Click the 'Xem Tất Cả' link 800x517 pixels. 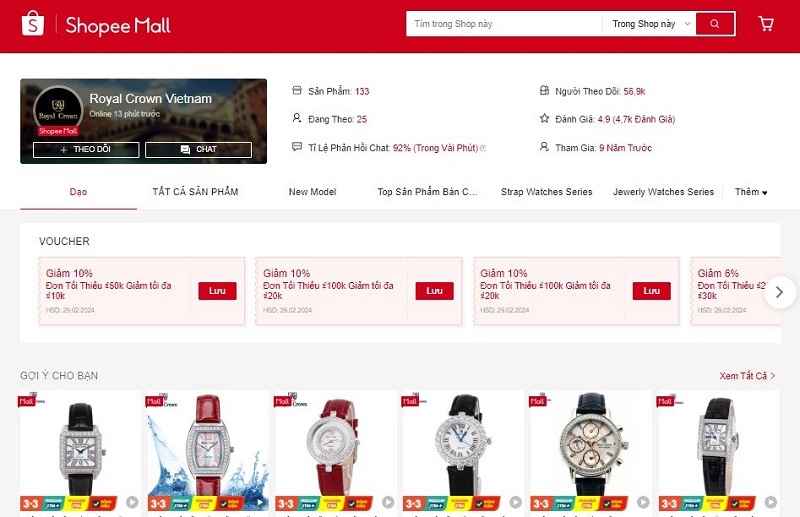coord(747,376)
